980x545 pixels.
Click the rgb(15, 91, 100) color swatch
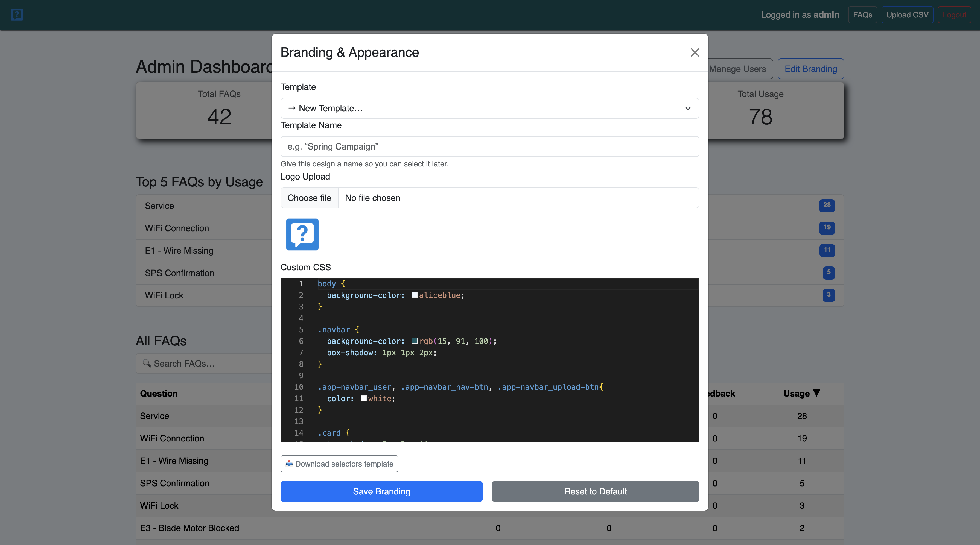(x=414, y=341)
